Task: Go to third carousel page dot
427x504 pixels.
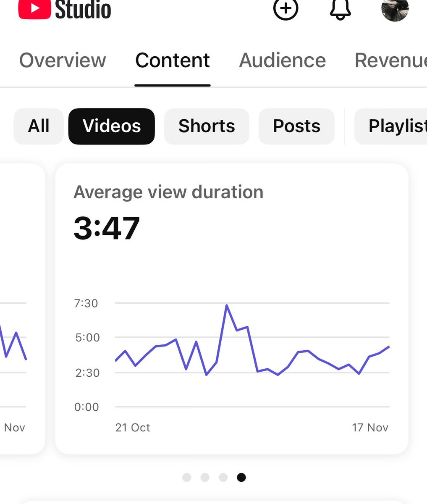Action: coord(223,477)
